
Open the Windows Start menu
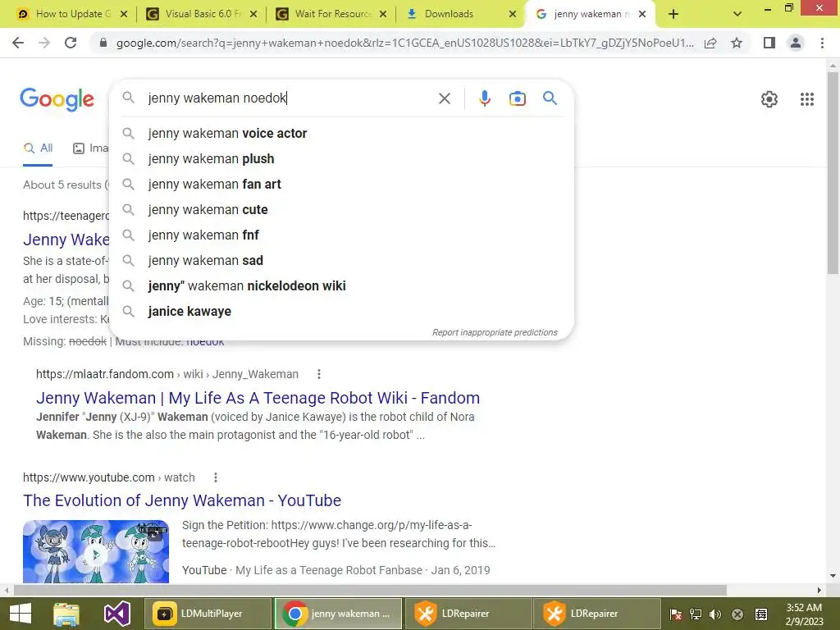(x=21, y=614)
